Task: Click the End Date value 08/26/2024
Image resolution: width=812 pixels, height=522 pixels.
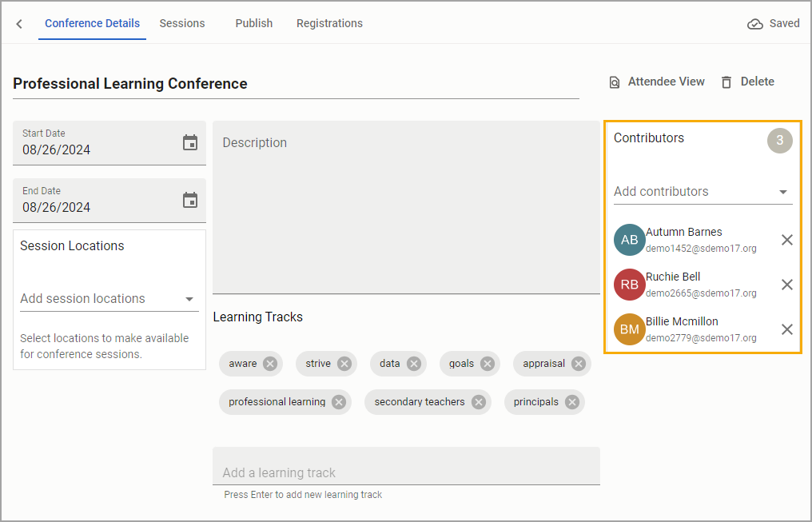Action: tap(57, 207)
